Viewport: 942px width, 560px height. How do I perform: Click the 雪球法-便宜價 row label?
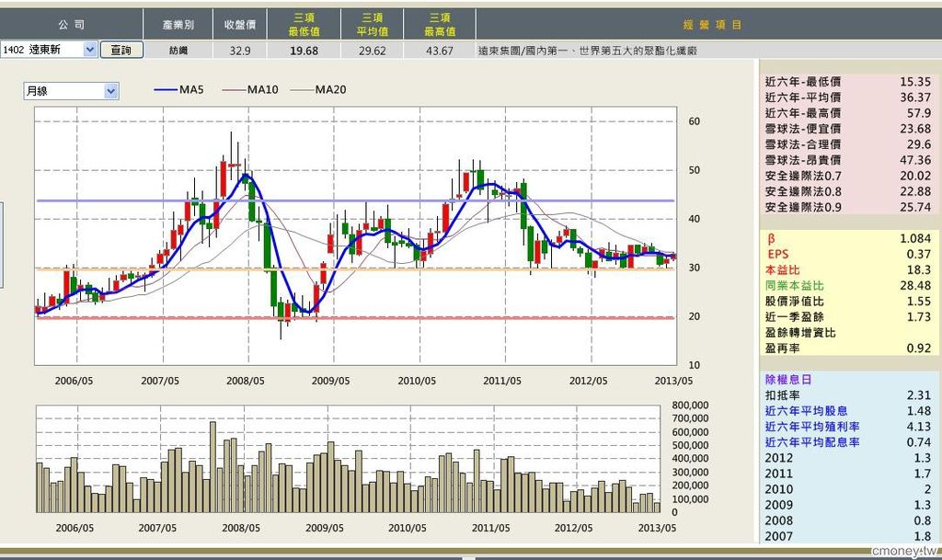click(x=803, y=129)
